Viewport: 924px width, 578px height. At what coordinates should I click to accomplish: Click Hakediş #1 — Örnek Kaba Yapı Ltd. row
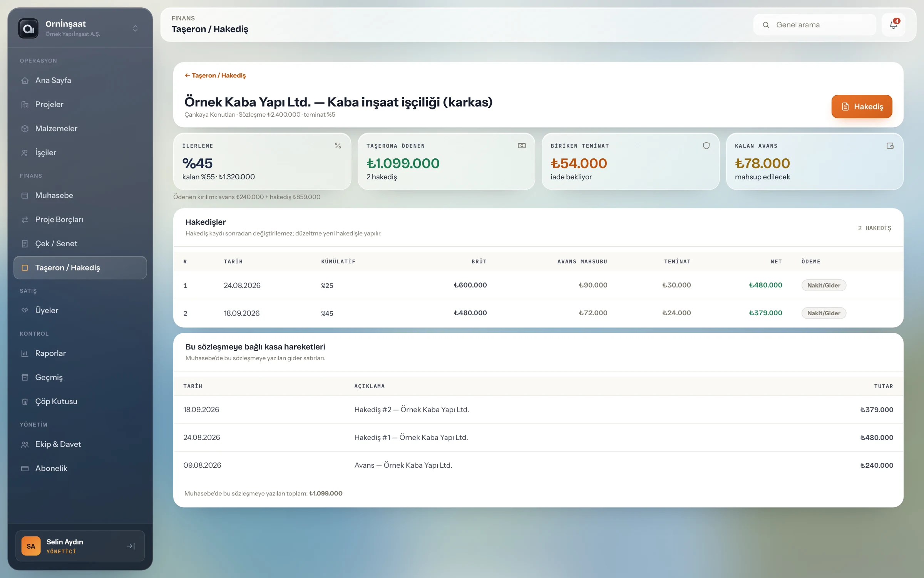point(538,437)
